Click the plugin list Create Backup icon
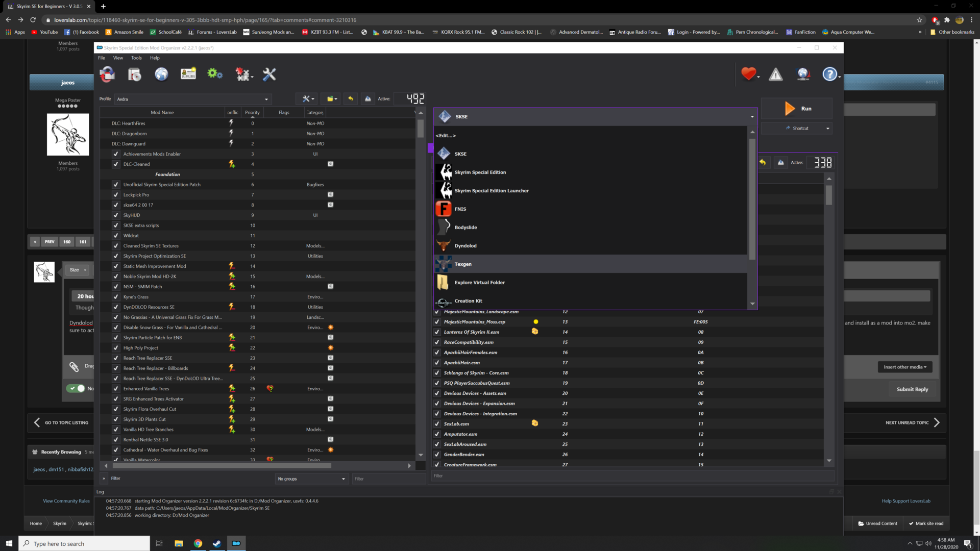Viewport: 980px width, 551px height. click(x=780, y=162)
